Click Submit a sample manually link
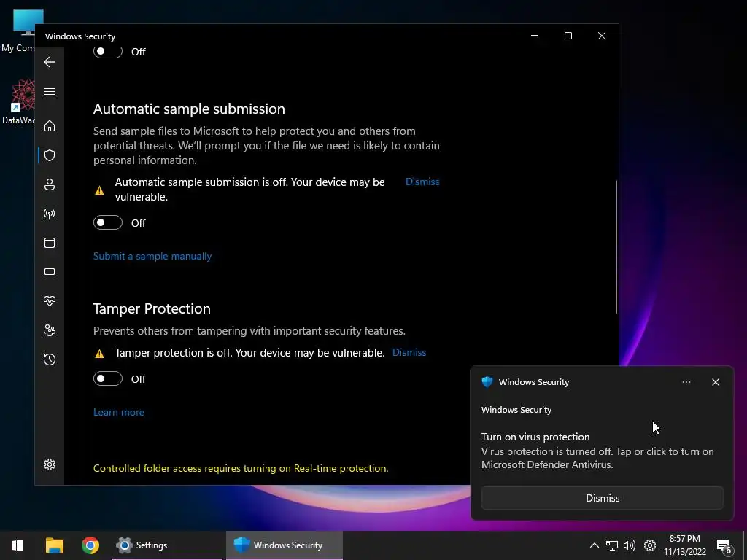747x560 pixels. (x=152, y=256)
